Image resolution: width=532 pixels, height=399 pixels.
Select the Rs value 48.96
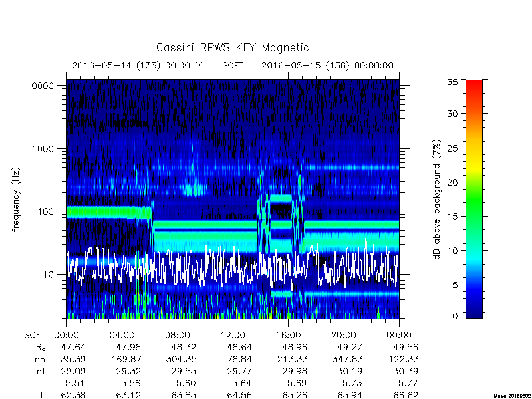295,347
